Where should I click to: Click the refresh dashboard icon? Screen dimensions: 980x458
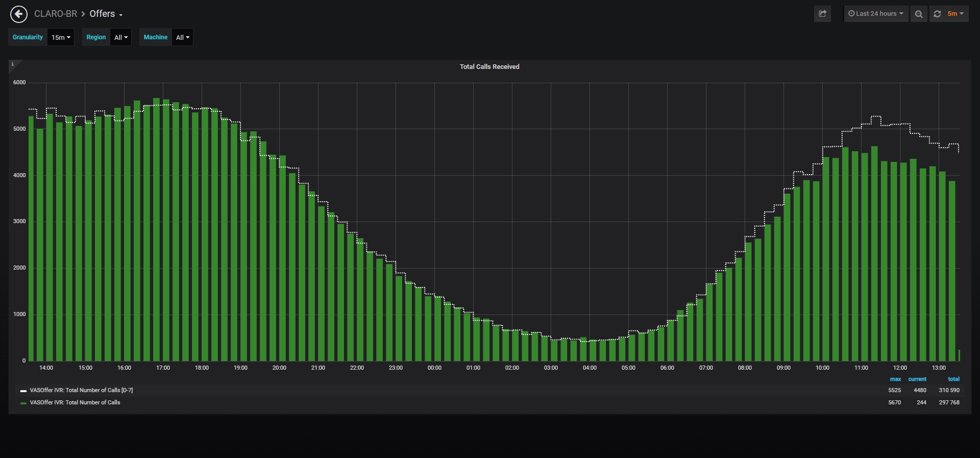(x=937, y=14)
